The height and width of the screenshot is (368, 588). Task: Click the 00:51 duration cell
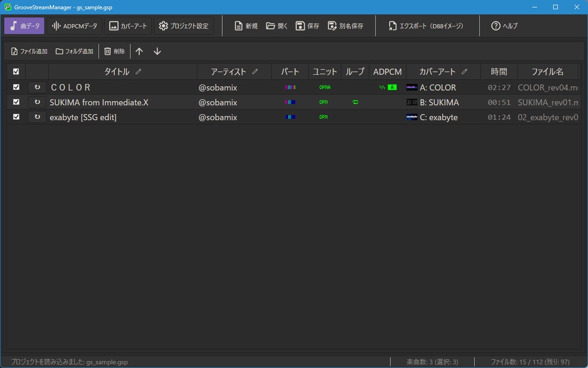(499, 102)
